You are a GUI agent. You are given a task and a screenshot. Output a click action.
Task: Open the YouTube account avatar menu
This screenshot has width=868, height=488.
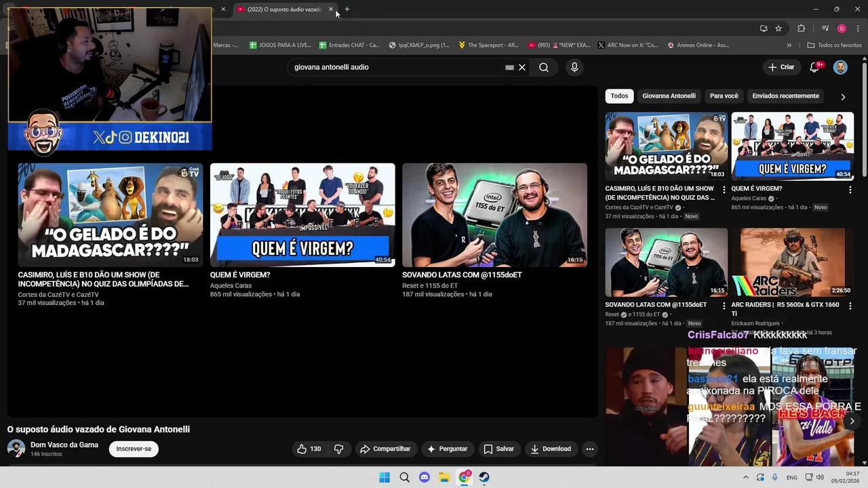(x=840, y=67)
